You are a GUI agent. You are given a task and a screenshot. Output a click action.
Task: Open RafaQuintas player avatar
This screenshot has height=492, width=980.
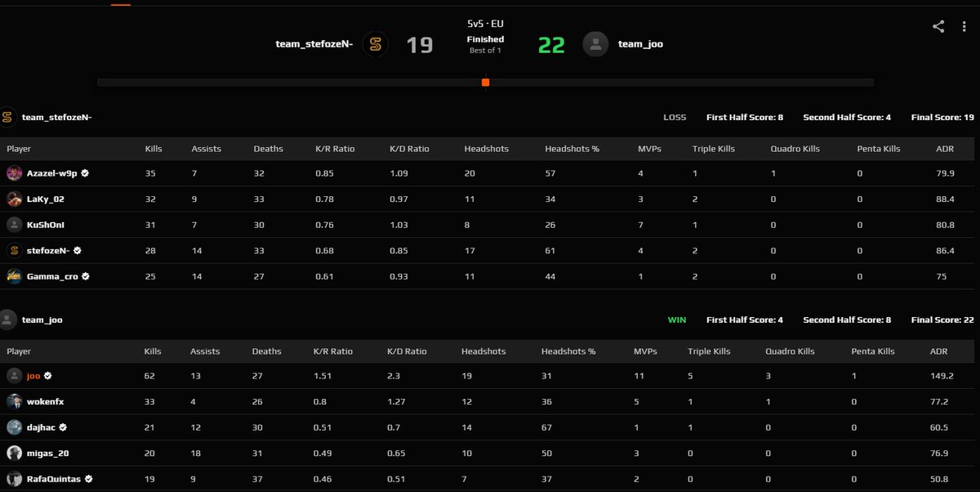[14, 479]
